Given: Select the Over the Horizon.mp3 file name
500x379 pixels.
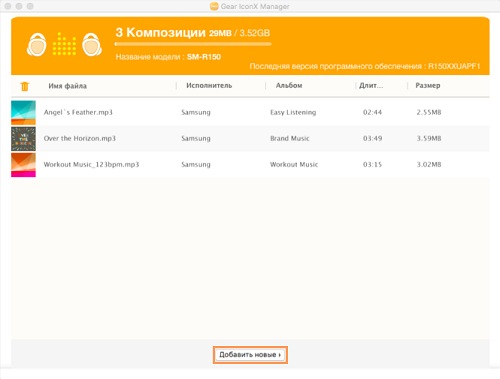Looking at the screenshot, I should (x=80, y=138).
